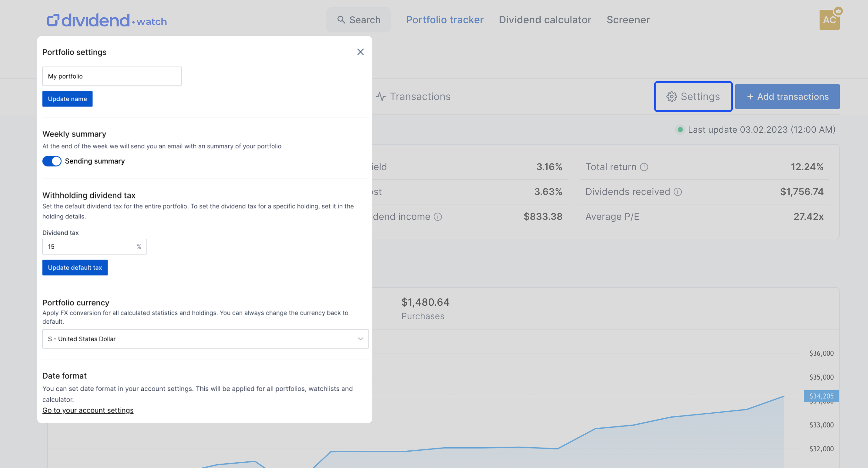Open the Dividend calculator page
The height and width of the screenshot is (468, 868).
click(x=545, y=20)
